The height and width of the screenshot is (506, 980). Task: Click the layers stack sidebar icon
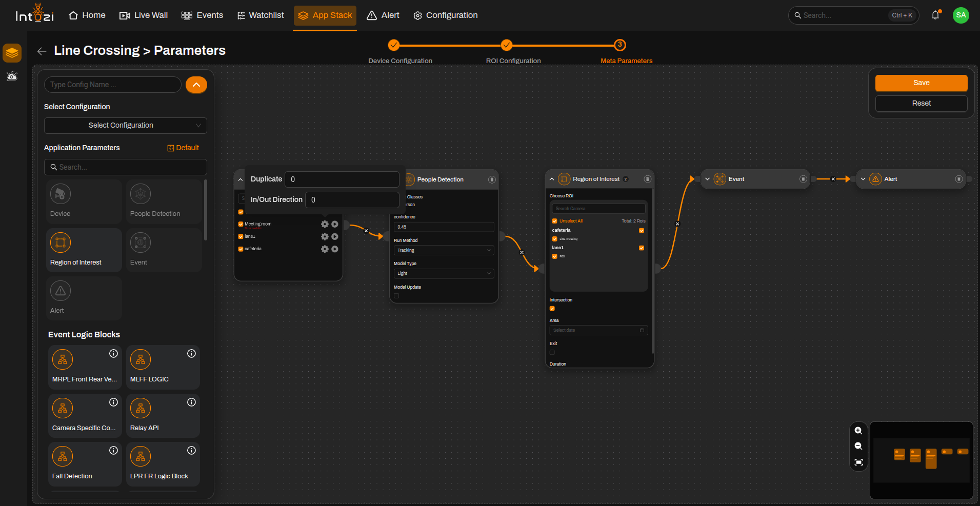(x=12, y=53)
